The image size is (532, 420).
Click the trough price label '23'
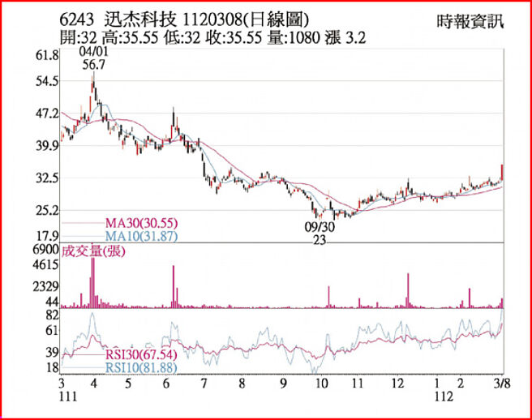[320, 239]
